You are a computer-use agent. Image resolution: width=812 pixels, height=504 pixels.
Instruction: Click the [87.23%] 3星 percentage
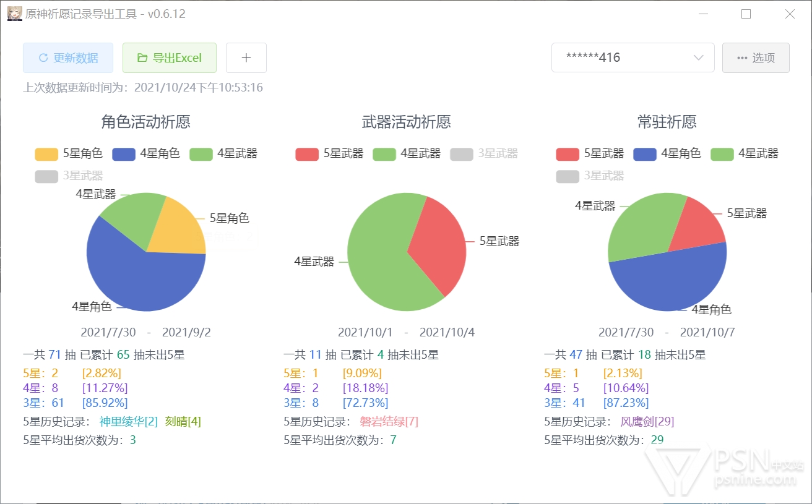point(626,403)
